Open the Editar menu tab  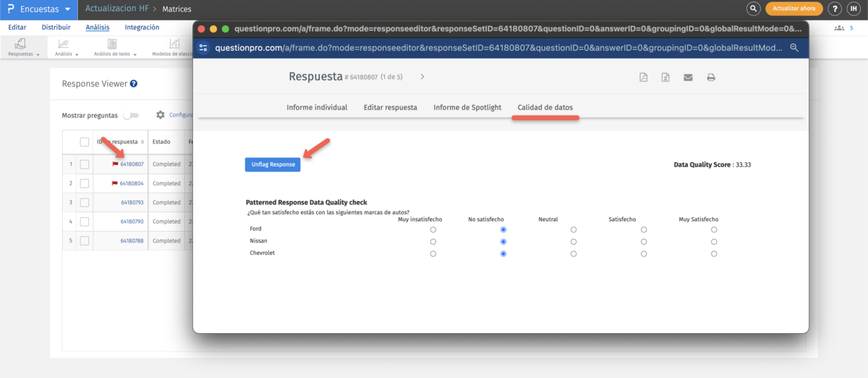pos(17,28)
